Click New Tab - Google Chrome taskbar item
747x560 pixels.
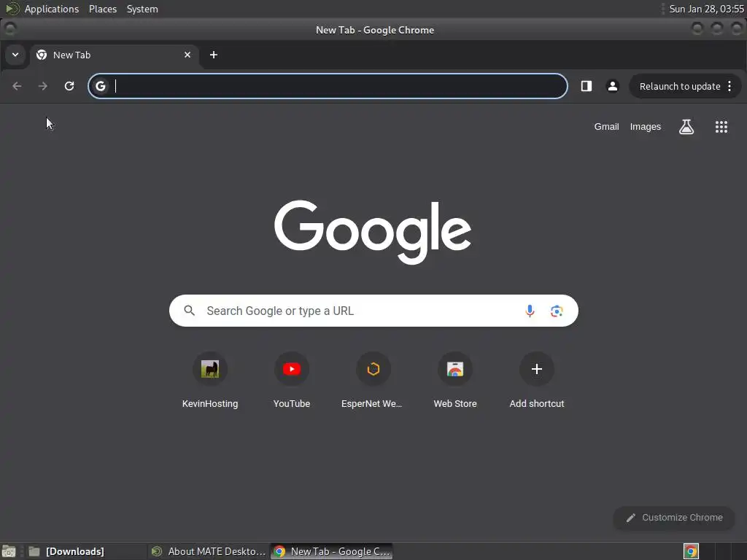coord(332,551)
